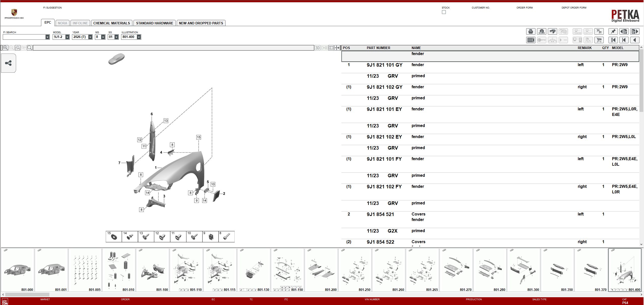Switch to the STANDARD HARDWARE tab

pos(155,23)
